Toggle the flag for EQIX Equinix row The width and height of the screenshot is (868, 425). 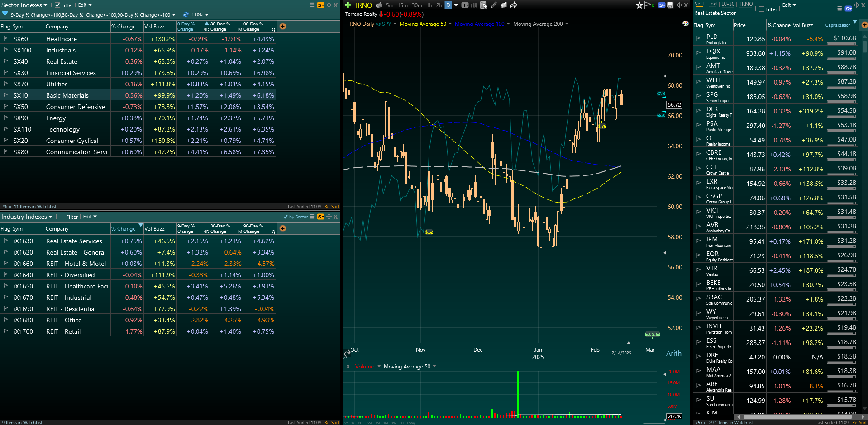698,53
